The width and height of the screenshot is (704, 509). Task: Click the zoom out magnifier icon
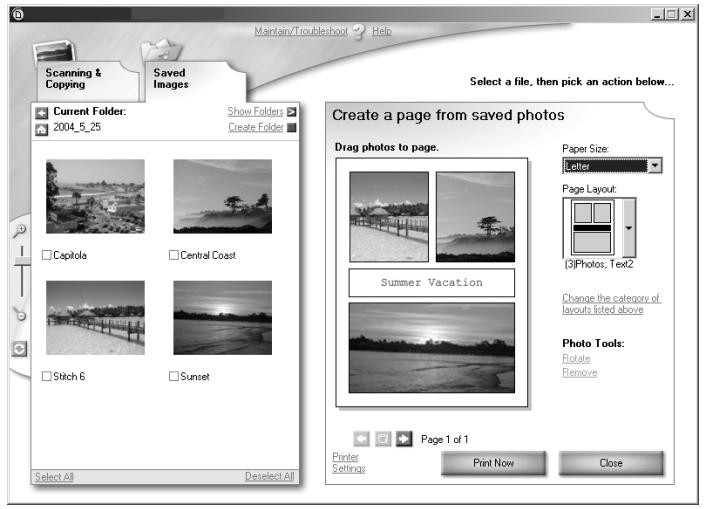(19, 314)
